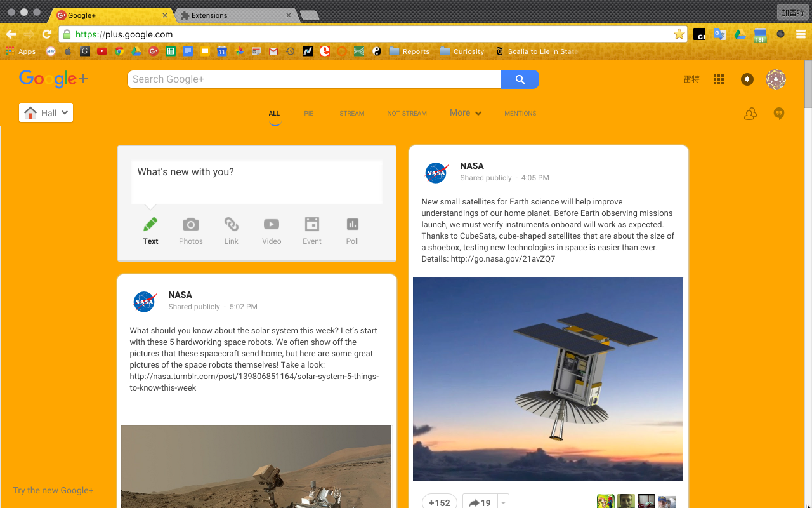Switch to the NOT STREAM tab
The height and width of the screenshot is (508, 812).
point(407,114)
